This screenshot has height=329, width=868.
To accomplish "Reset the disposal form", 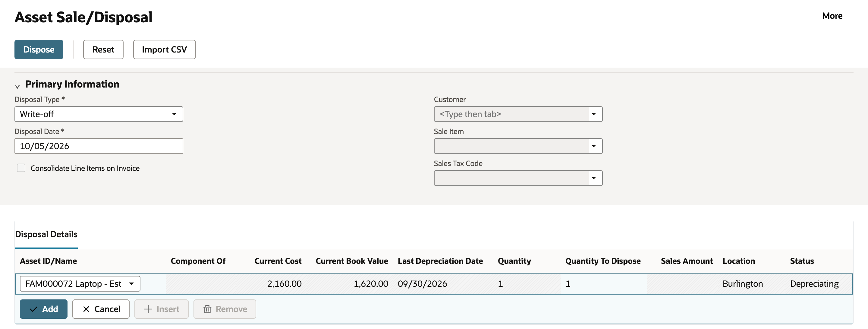I will coord(103,50).
